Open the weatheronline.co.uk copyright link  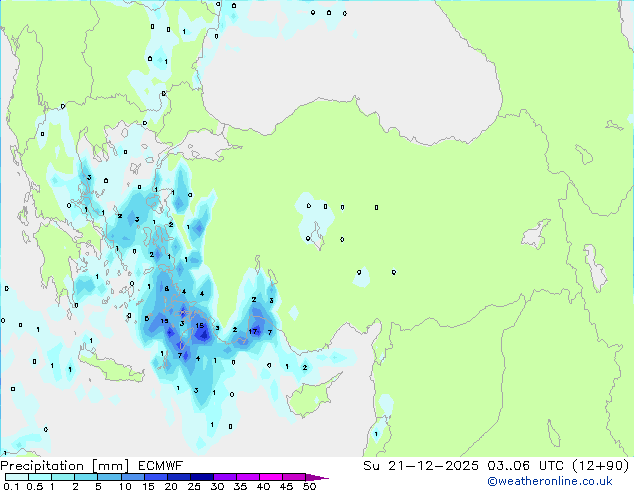(549, 481)
